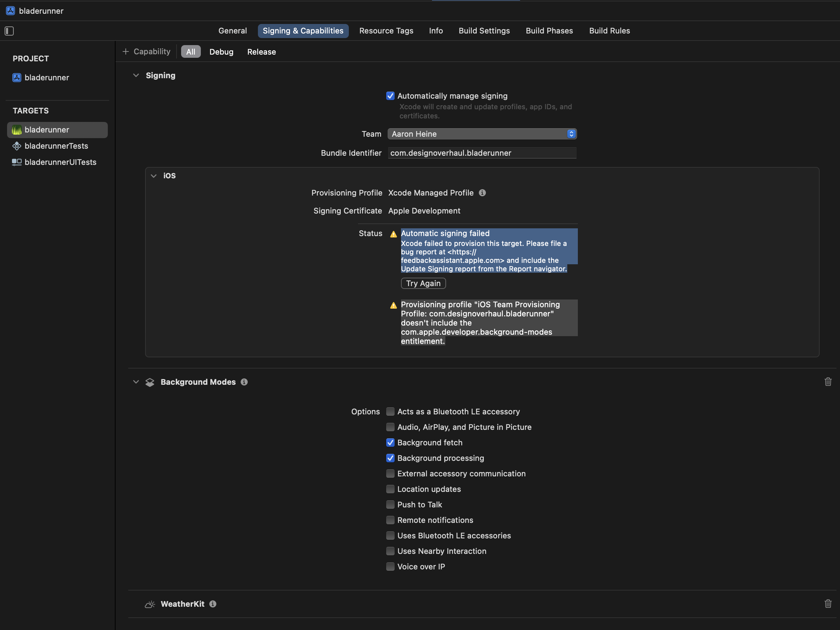Enable Location updates checkbox
Viewport: 840px width, 630px height.
click(x=390, y=489)
